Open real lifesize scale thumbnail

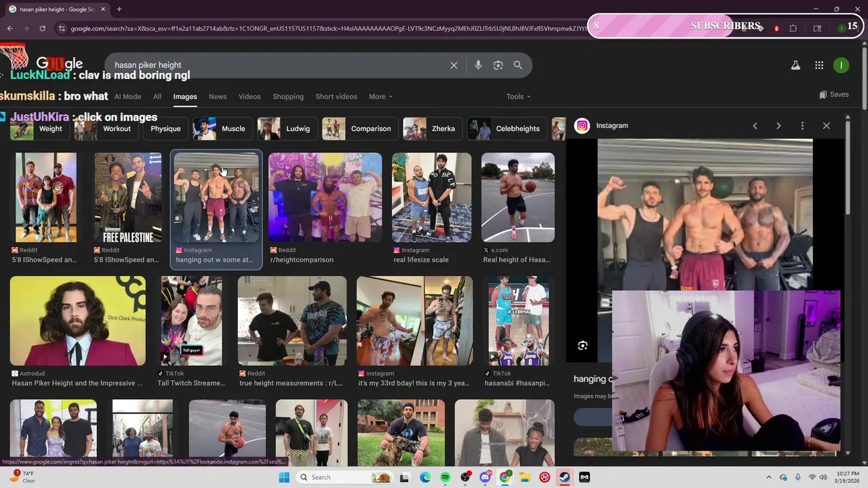click(x=431, y=197)
